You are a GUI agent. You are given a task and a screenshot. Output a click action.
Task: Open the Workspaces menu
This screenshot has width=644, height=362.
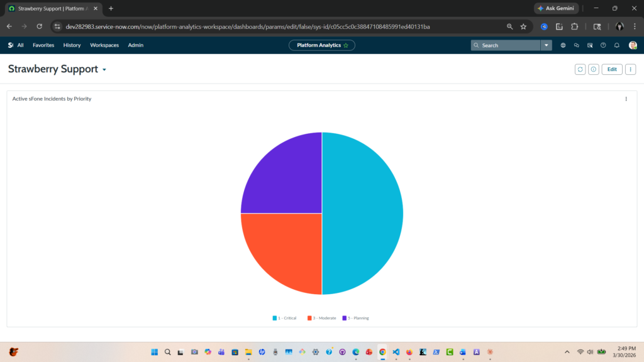(104, 45)
